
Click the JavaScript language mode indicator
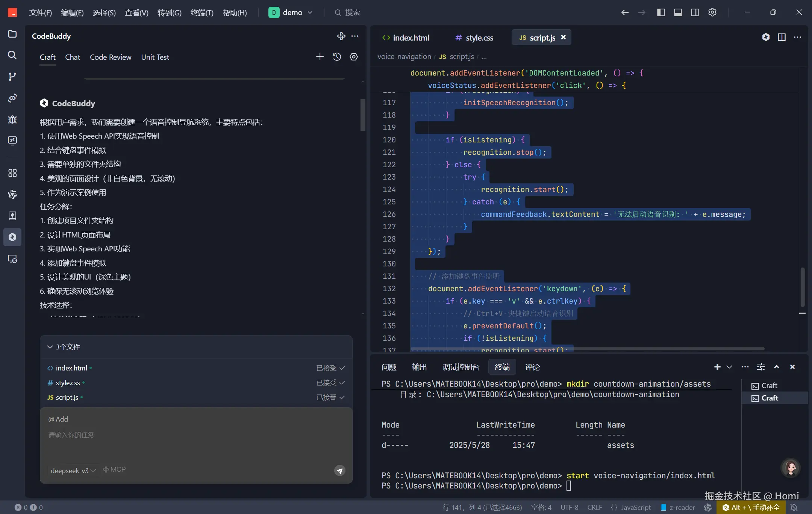(636, 507)
